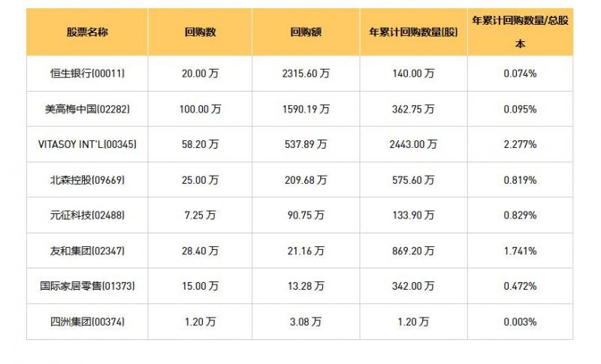Click the 北森控股(09669) stock name

click(87, 180)
